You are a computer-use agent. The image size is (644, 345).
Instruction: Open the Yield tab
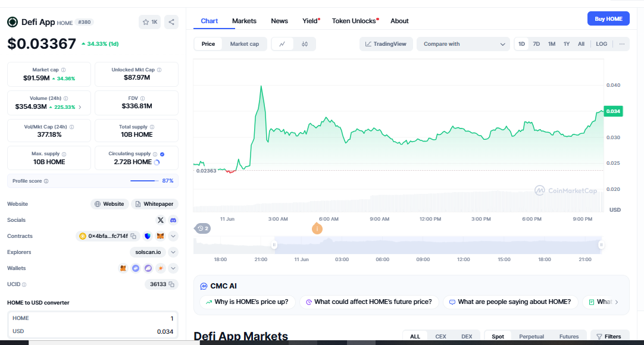tap(310, 21)
